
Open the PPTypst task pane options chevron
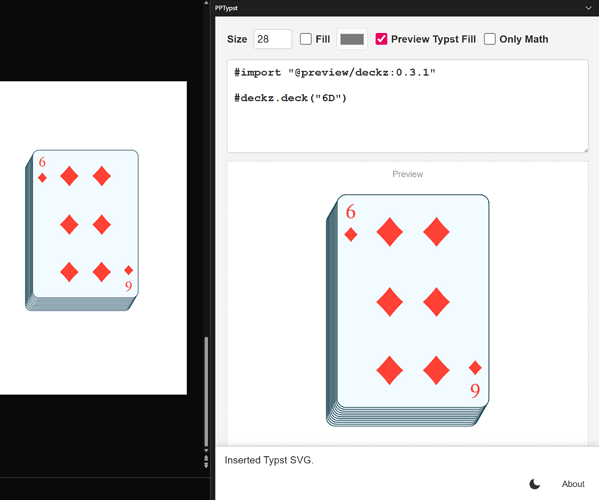(x=588, y=8)
